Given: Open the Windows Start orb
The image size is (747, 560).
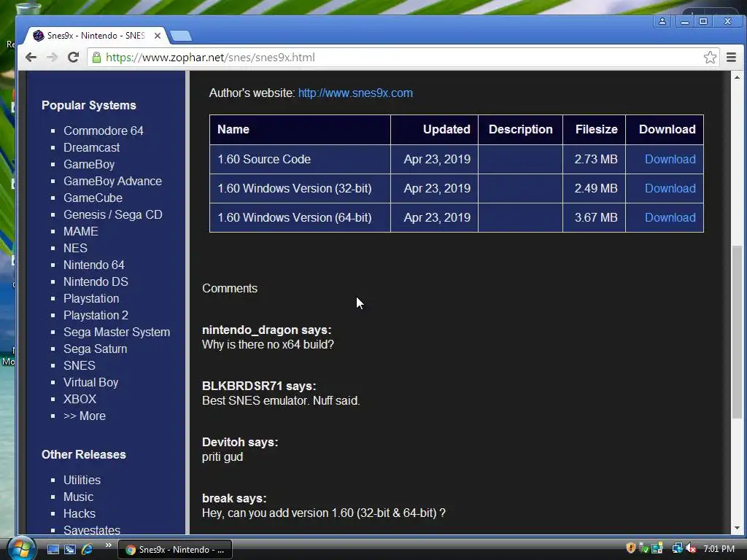Looking at the screenshot, I should click(x=21, y=549).
